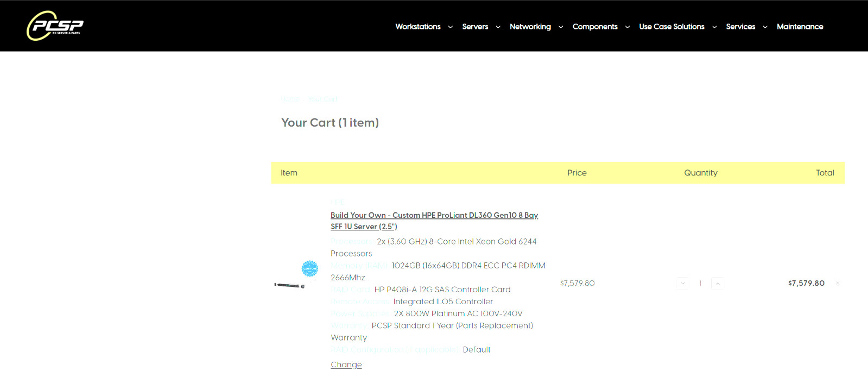Go to Home breadcrumb
Image resolution: width=868 pixels, height=377 pixels.
pos(290,99)
